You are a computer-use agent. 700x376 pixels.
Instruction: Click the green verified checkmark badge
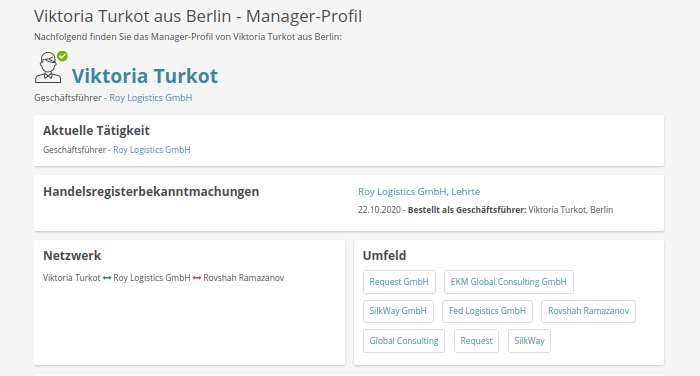click(x=62, y=56)
